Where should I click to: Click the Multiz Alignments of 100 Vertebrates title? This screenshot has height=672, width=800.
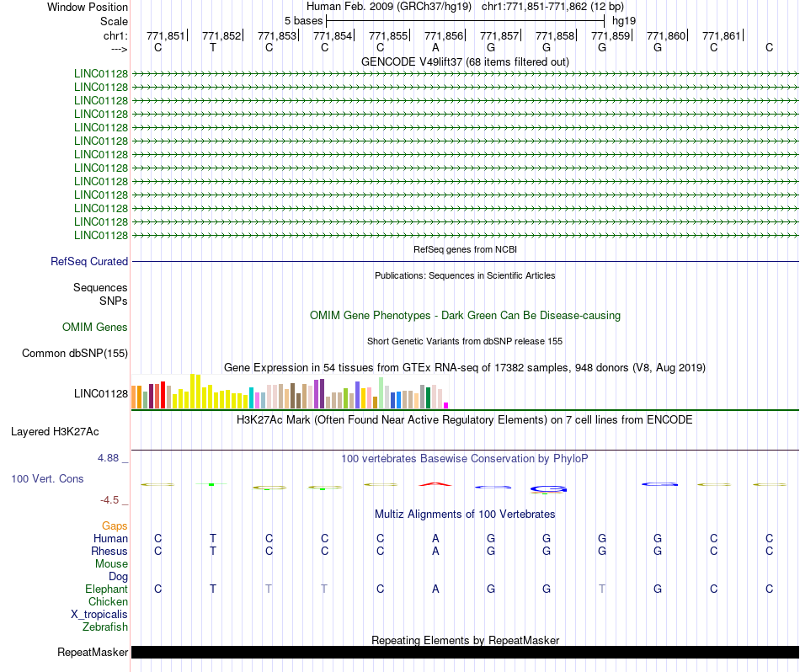point(465,514)
